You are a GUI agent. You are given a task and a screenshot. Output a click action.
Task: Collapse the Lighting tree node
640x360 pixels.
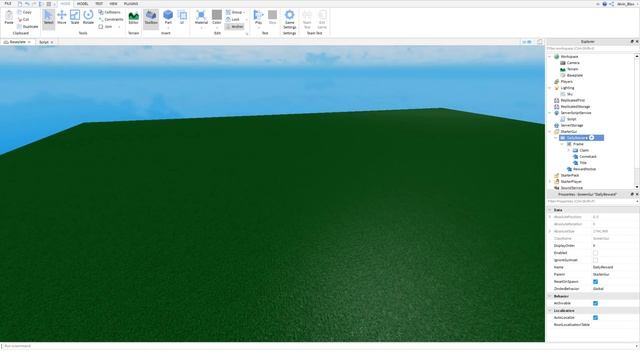550,88
